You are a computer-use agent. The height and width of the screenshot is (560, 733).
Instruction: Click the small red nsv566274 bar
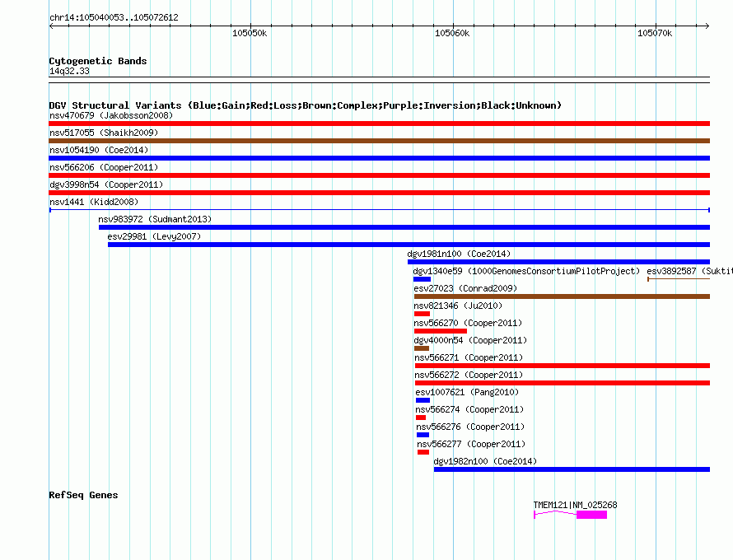pos(421,418)
